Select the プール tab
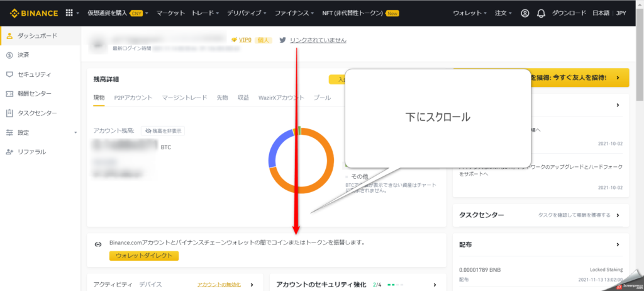This screenshot has width=644, height=291. (x=323, y=98)
